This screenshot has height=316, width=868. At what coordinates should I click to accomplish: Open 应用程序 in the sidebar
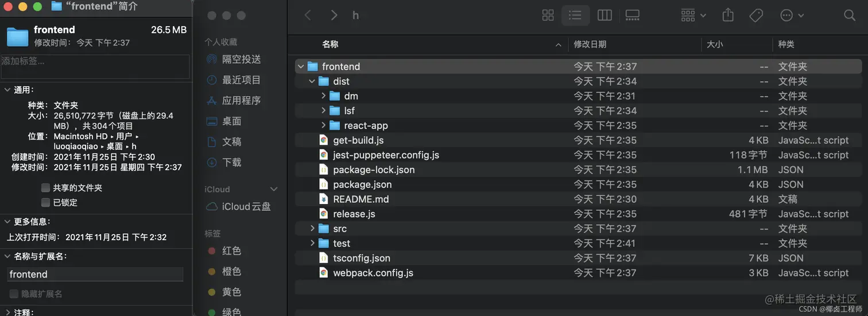(x=233, y=101)
